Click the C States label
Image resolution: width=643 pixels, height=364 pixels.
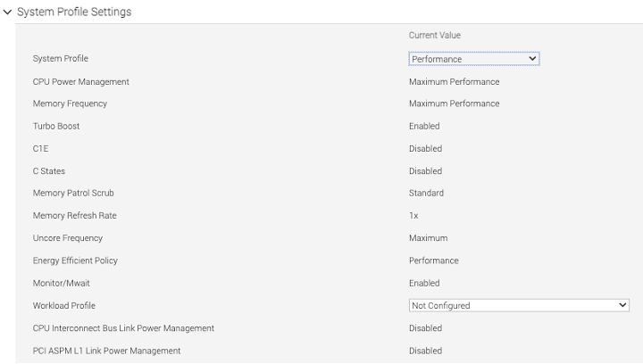pos(49,171)
